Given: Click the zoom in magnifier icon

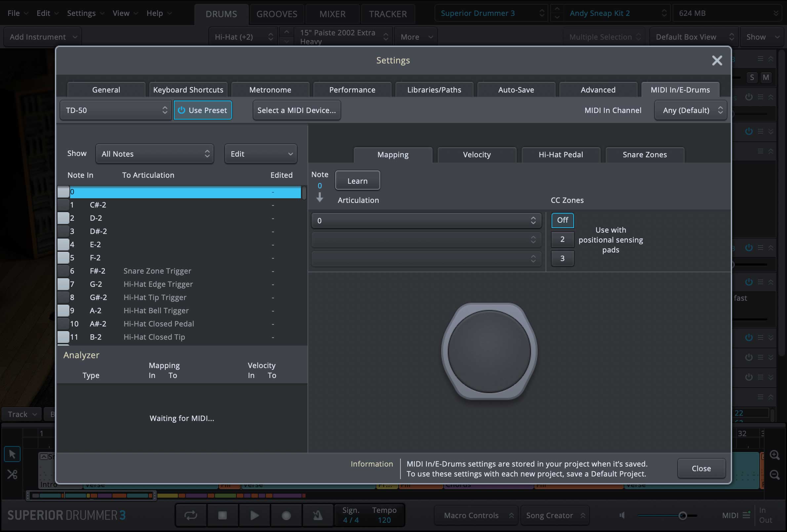Looking at the screenshot, I should 774,455.
